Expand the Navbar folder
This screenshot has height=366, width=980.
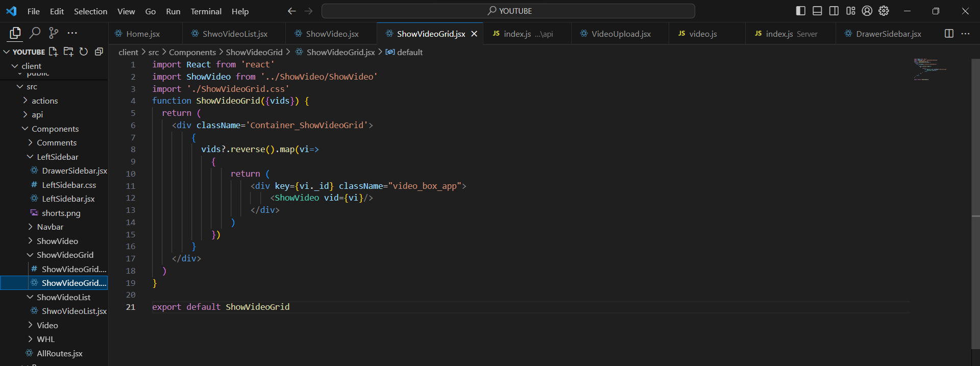[x=50, y=227]
